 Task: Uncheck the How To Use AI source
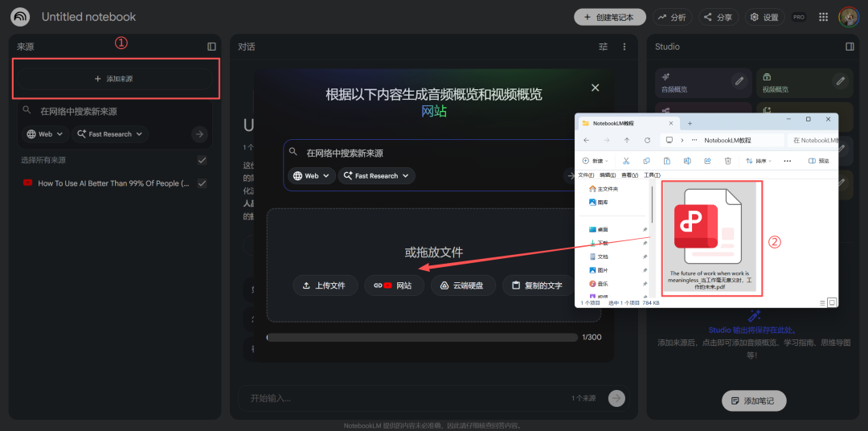202,183
